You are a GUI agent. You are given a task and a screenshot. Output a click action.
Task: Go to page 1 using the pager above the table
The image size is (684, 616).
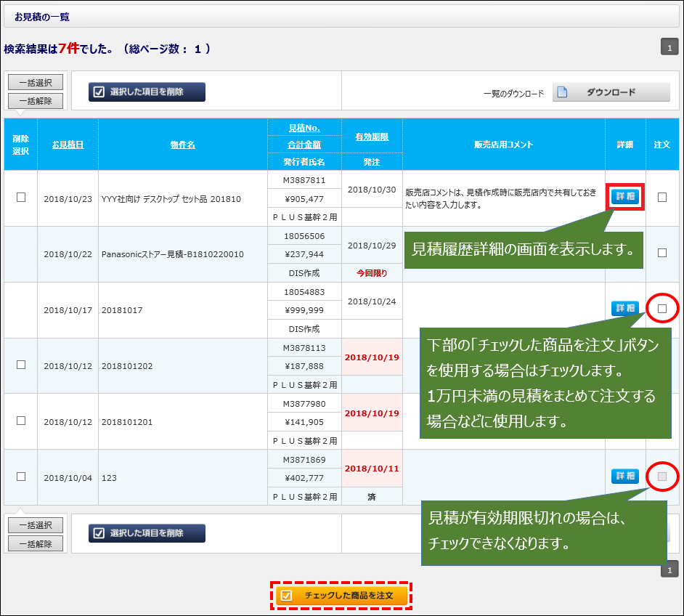click(x=669, y=48)
